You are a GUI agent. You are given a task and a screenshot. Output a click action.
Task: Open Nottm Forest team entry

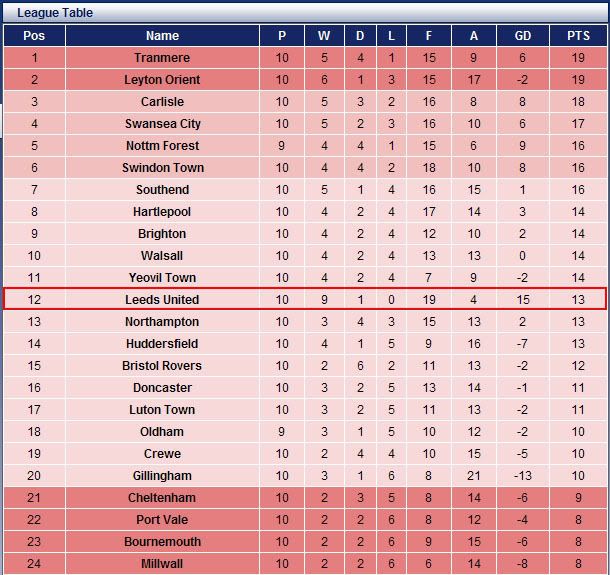162,146
